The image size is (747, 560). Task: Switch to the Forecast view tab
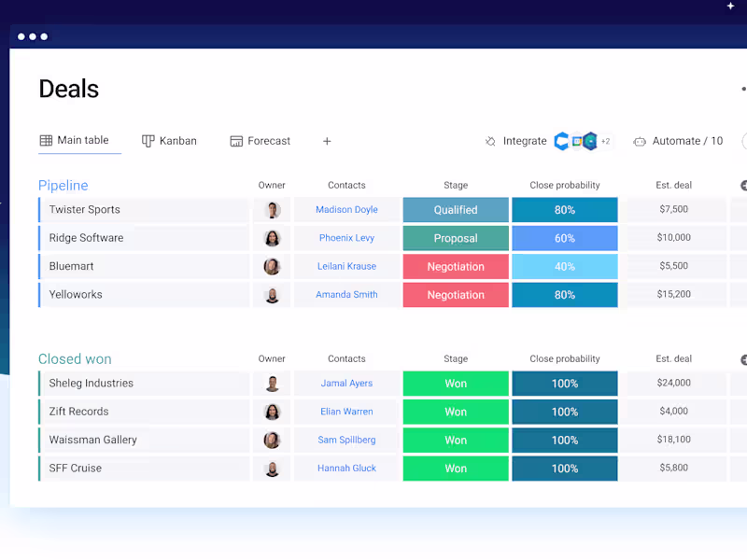[x=261, y=141]
